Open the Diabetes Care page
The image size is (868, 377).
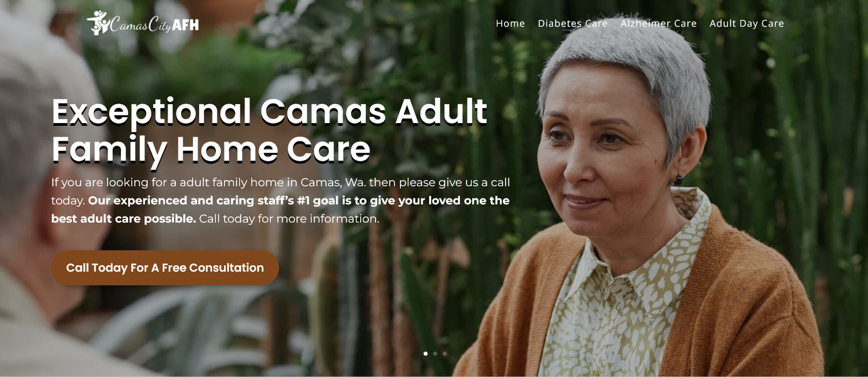coord(572,23)
